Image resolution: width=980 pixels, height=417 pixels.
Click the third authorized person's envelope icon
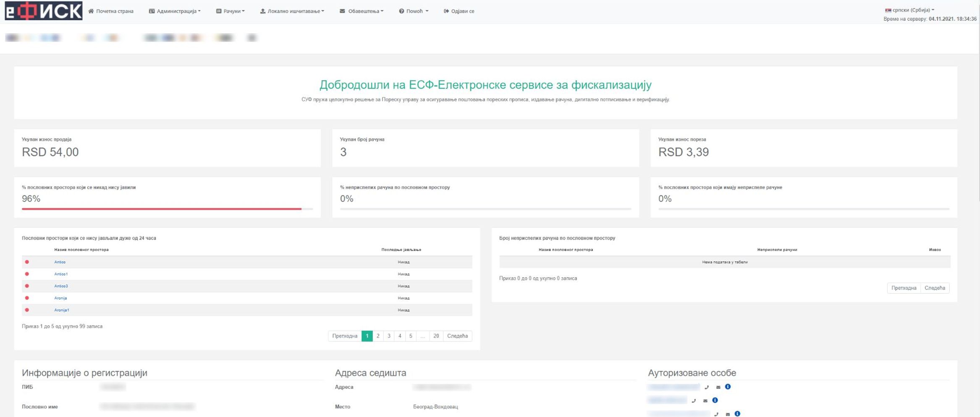click(728, 414)
